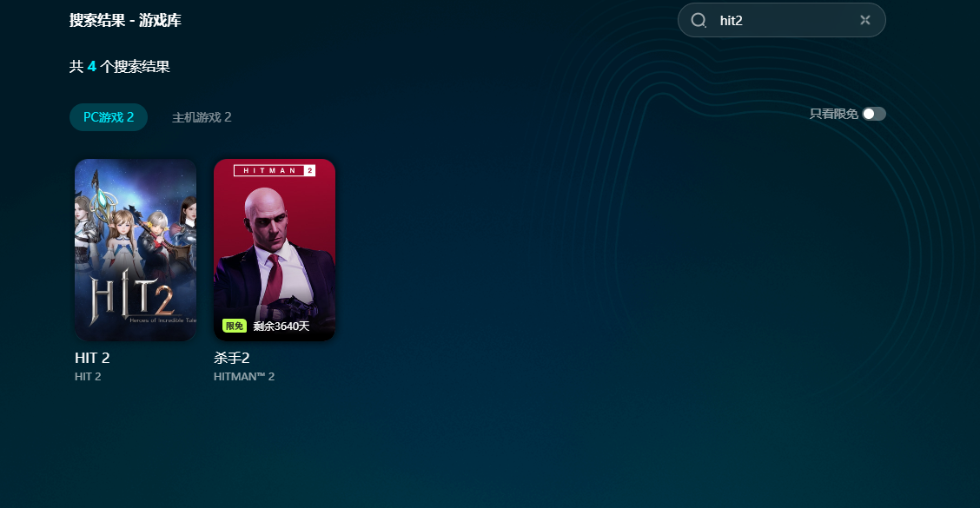This screenshot has width=980, height=508.
Task: Click the 搜索结果 - 游戏库 heading
Action: (125, 20)
